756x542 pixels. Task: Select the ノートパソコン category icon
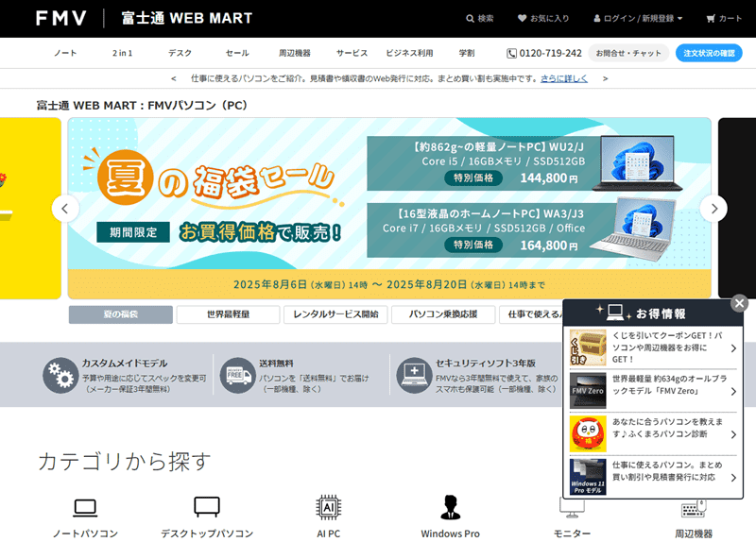pyautogui.click(x=85, y=507)
